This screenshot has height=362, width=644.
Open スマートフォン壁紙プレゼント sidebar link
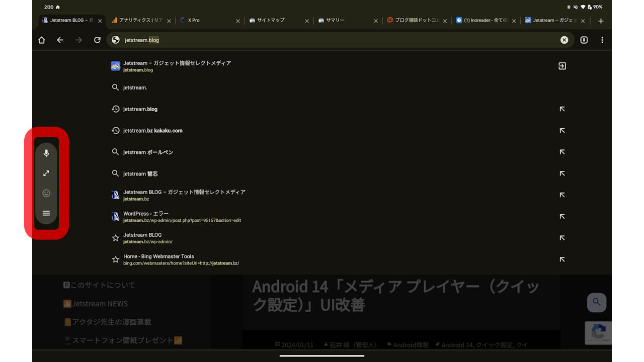pos(123,340)
